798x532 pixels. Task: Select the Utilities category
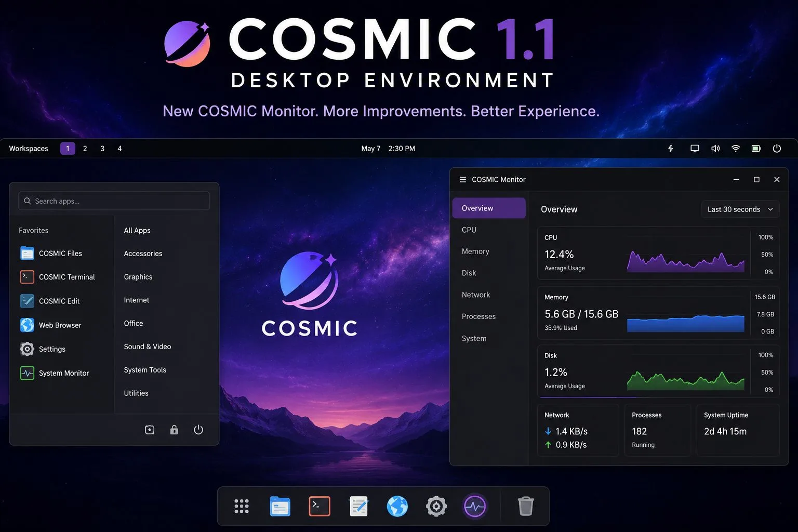point(136,393)
